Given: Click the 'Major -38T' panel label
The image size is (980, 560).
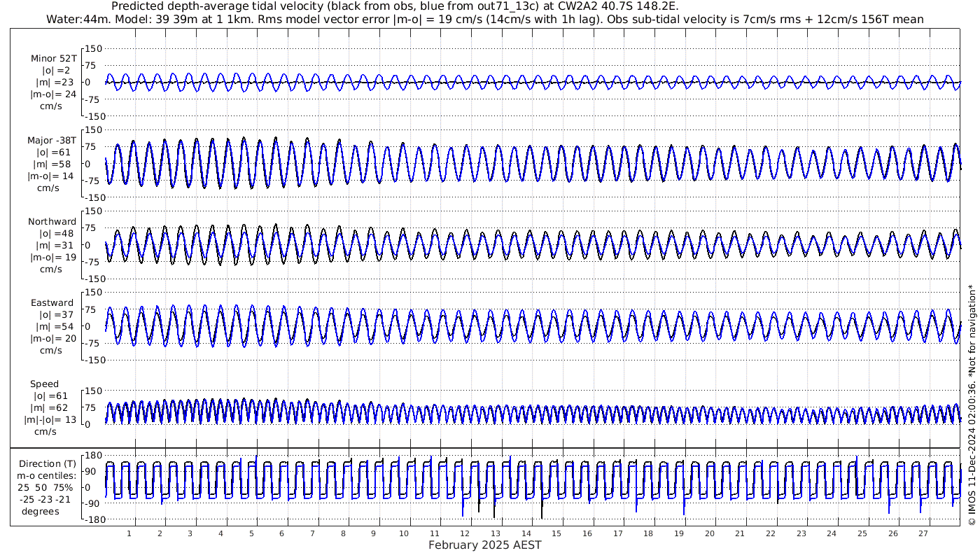Looking at the screenshot, I should pos(52,141).
